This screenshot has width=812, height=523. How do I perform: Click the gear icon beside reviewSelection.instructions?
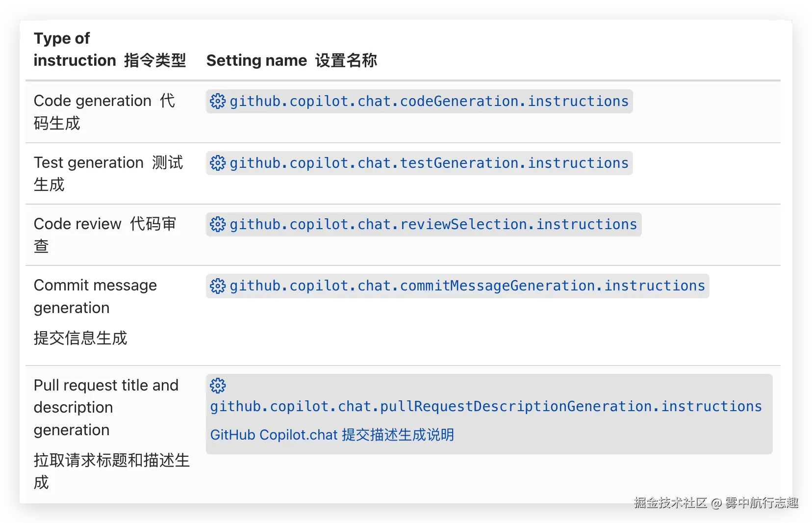[x=218, y=224]
